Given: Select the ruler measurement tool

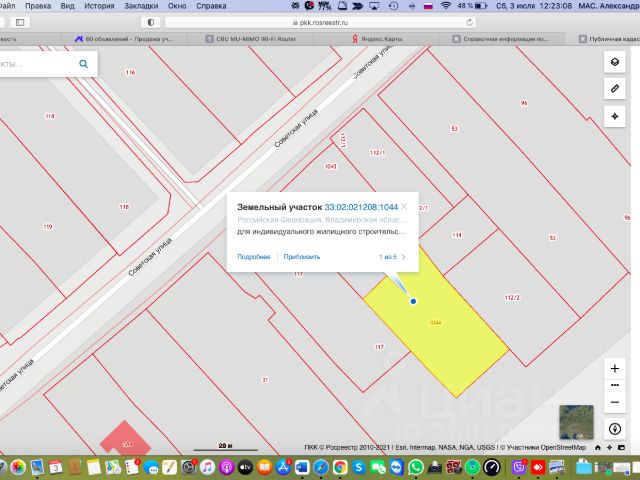Looking at the screenshot, I should pyautogui.click(x=614, y=89).
